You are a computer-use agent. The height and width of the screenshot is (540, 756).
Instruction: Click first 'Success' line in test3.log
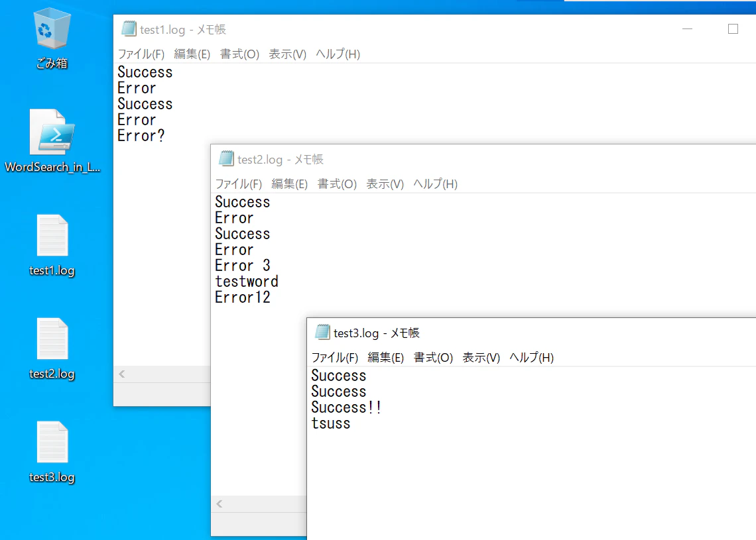[x=338, y=376]
